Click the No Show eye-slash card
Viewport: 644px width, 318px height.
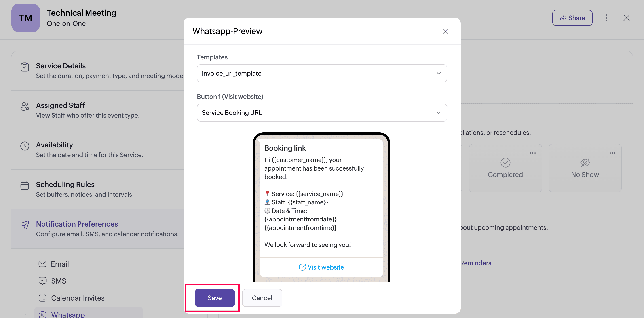585,168
